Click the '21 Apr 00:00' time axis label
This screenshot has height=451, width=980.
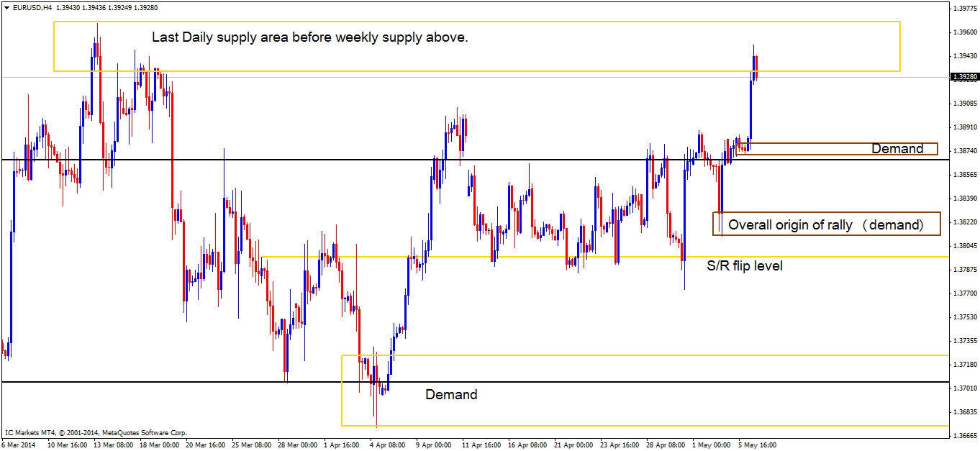[x=573, y=445]
